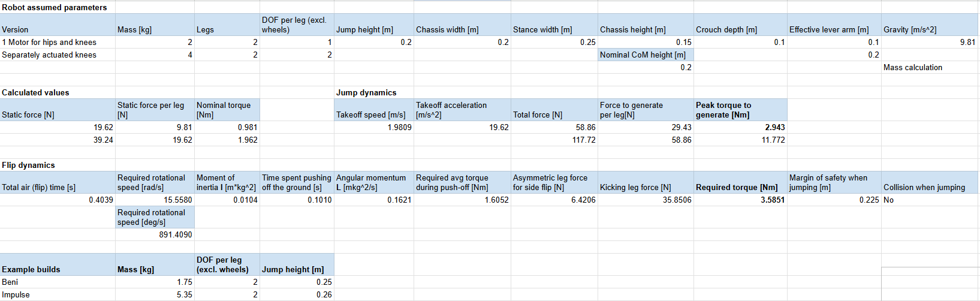Image resolution: width=980 pixels, height=301 pixels.
Task: Click the Required rotational speed 891.4090 cell
Action: tap(155, 234)
